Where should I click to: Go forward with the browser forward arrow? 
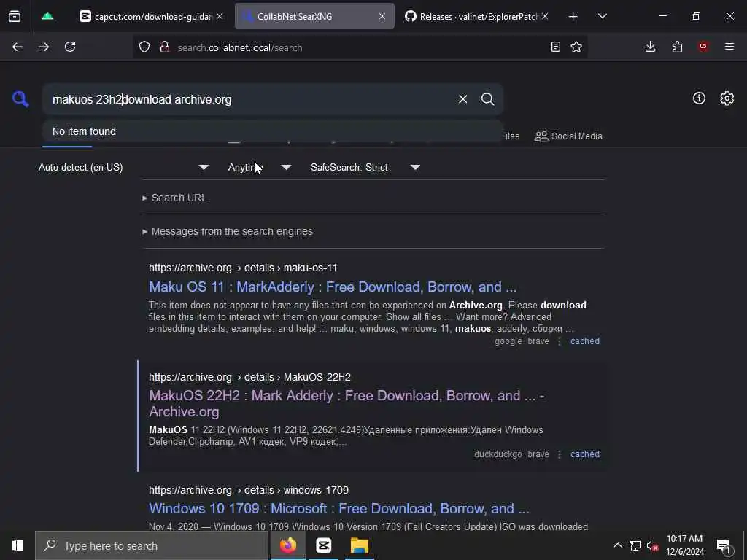point(44,47)
